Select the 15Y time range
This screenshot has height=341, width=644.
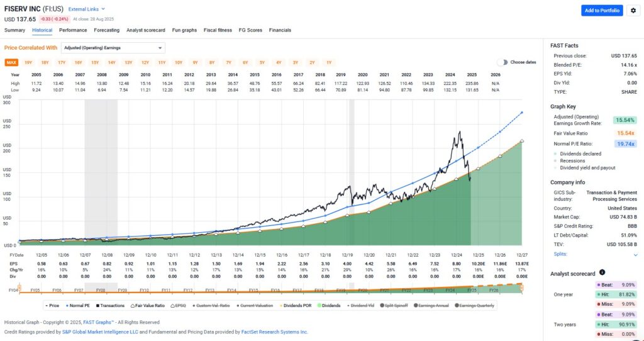95,62
